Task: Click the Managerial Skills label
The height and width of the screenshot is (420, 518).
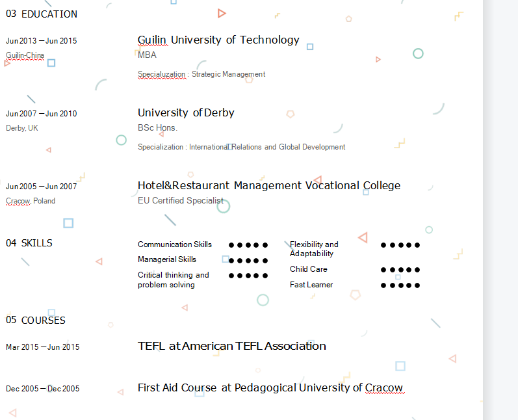Action: pos(167,259)
